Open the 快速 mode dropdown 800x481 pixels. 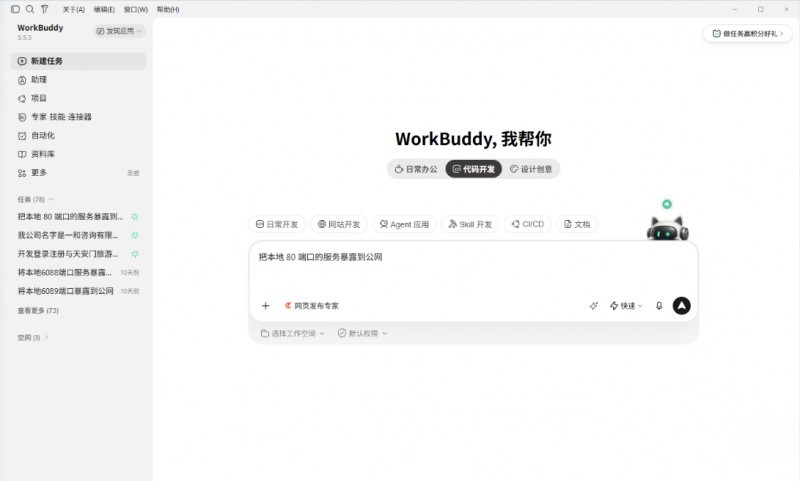pos(626,306)
